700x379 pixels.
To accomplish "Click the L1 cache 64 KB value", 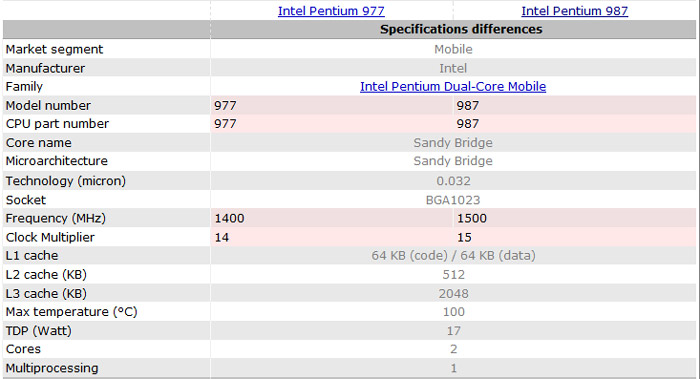I will point(454,256).
